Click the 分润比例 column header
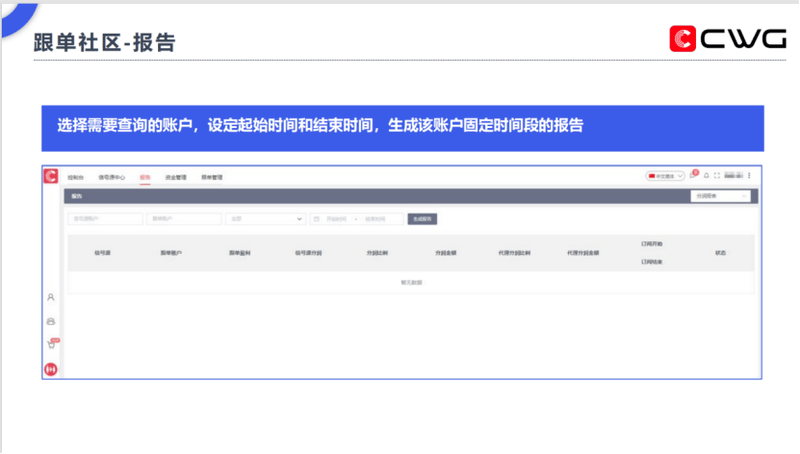Viewport: 800px width, 454px height. pyautogui.click(x=377, y=253)
